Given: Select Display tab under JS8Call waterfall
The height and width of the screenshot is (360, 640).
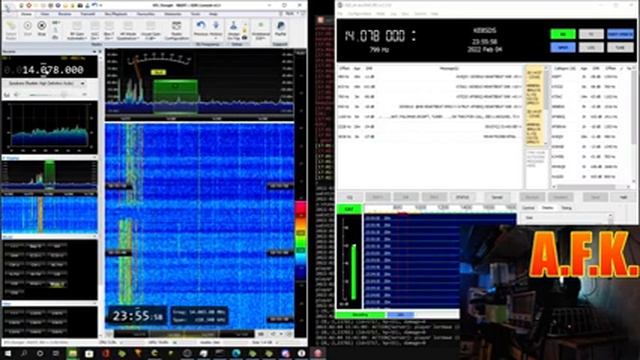Looking at the screenshot, I should (547, 208).
